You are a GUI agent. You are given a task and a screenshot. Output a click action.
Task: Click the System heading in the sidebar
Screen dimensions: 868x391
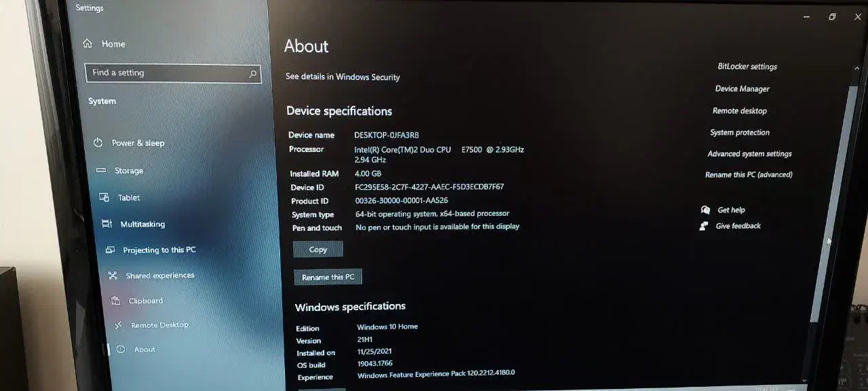point(102,101)
